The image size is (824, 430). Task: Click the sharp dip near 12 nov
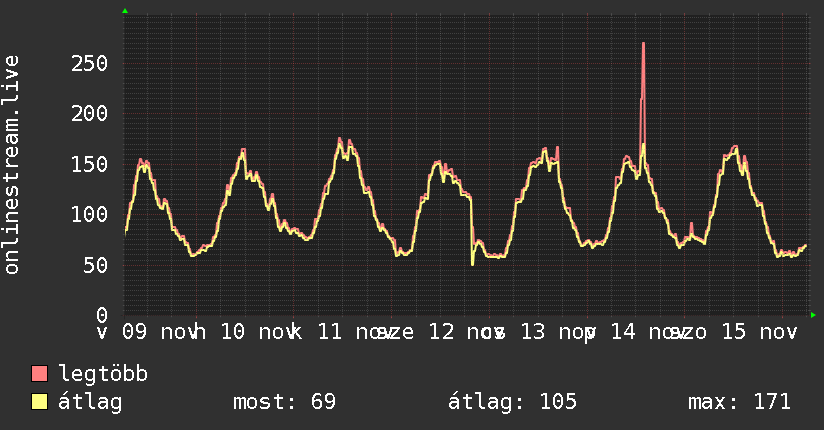pos(472,263)
